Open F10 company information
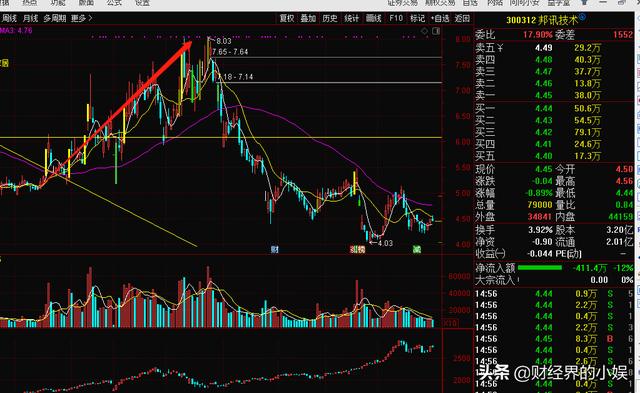Viewport: 640px width, 393px height. click(396, 18)
